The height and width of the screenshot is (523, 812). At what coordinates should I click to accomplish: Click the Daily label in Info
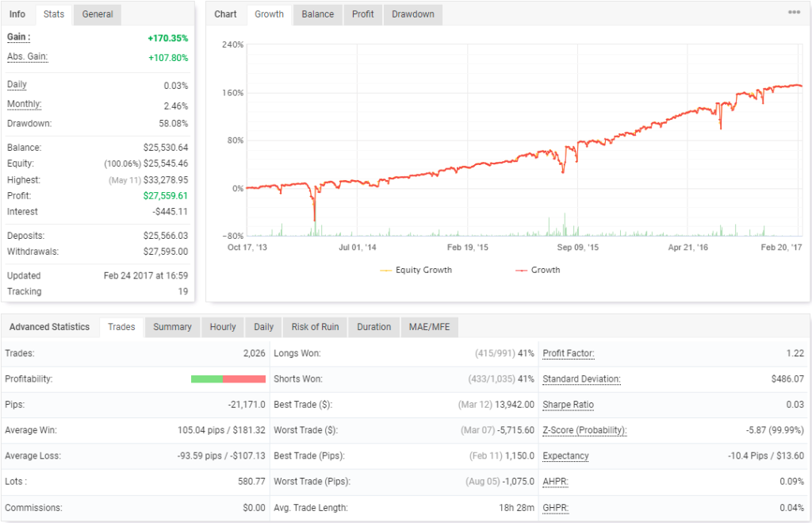point(17,84)
